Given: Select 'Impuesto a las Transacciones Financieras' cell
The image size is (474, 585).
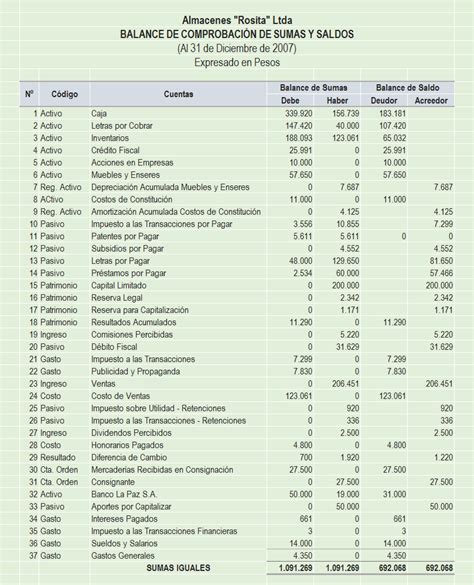Looking at the screenshot, I should pos(164,532).
